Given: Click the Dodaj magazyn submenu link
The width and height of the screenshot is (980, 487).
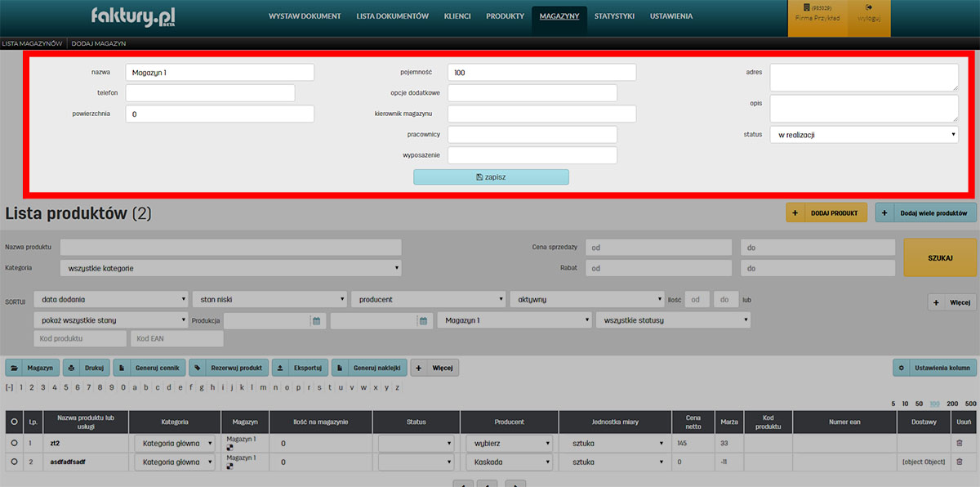Looking at the screenshot, I should click(99, 43).
